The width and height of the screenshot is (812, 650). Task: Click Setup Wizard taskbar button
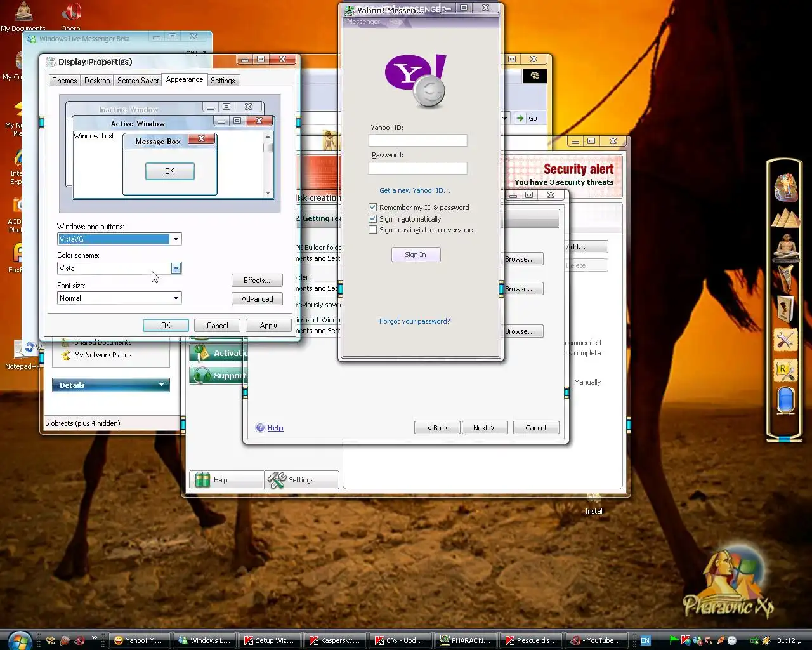(269, 640)
